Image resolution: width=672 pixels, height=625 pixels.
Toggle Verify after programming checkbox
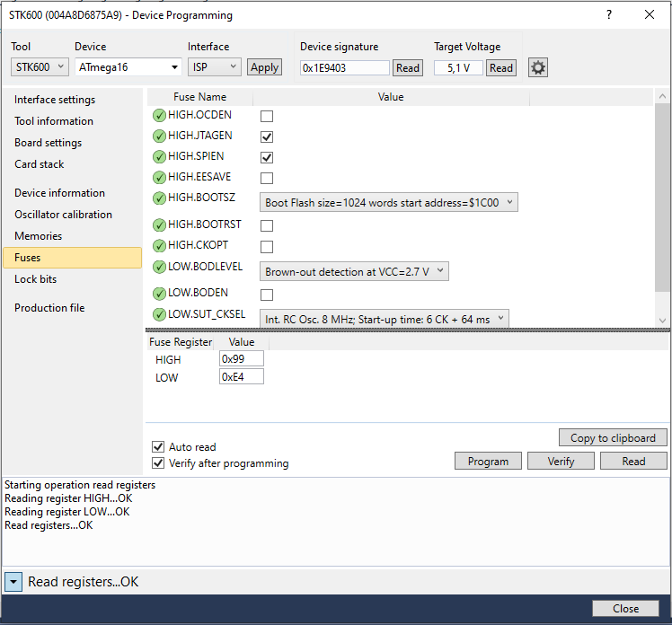click(x=158, y=463)
